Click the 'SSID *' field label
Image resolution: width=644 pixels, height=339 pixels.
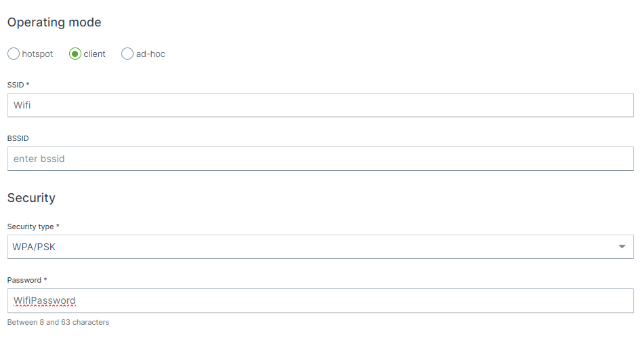pos(18,85)
